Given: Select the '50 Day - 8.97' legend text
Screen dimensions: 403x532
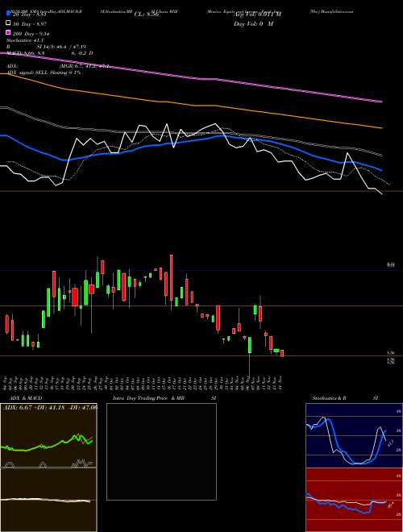Looking at the screenshot, I should (x=30, y=23).
